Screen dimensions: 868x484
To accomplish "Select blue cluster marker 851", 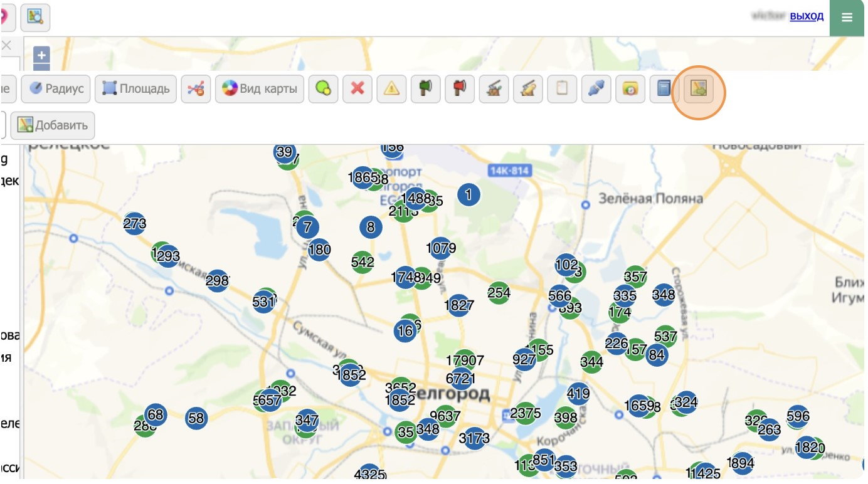I will pyautogui.click(x=544, y=460).
